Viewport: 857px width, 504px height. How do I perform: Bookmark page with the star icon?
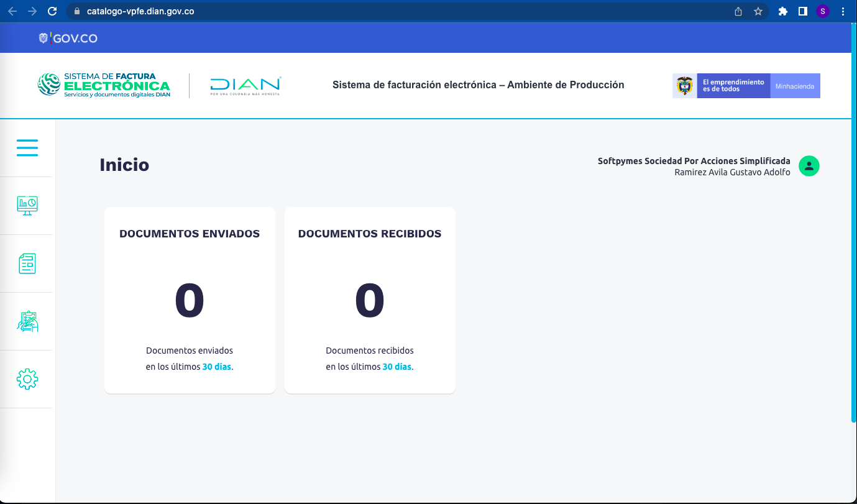pyautogui.click(x=758, y=11)
